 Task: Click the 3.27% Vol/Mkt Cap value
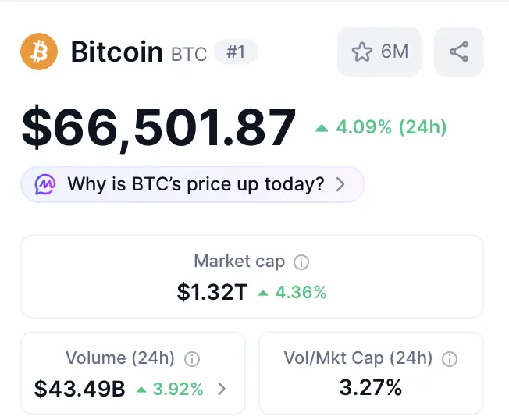pyautogui.click(x=371, y=387)
